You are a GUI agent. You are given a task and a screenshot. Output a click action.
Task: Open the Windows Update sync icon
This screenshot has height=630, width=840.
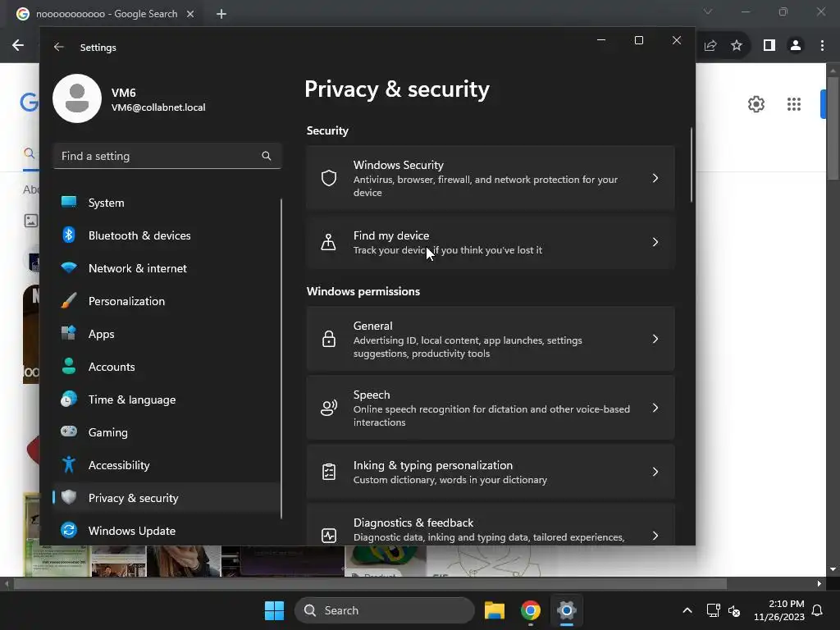point(69,530)
